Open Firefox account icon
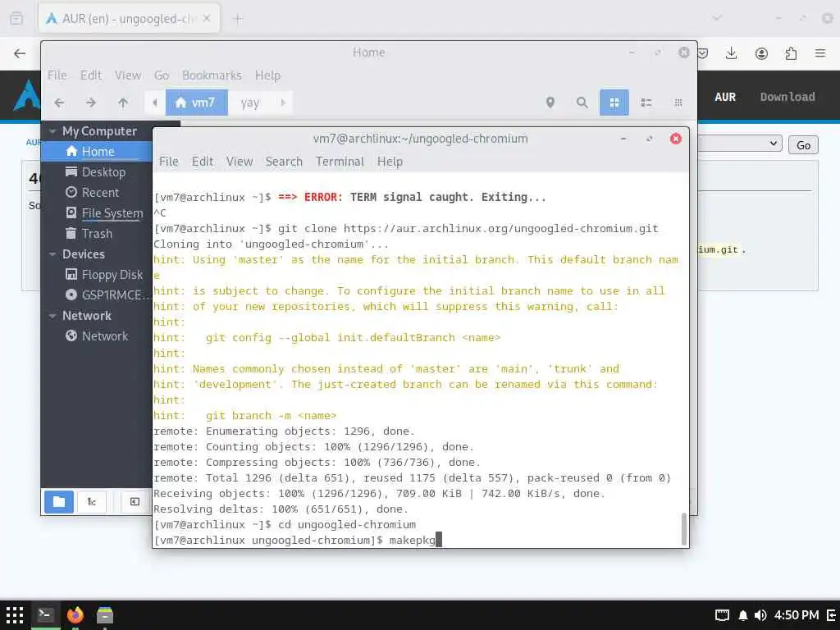This screenshot has height=630, width=840. [761, 53]
